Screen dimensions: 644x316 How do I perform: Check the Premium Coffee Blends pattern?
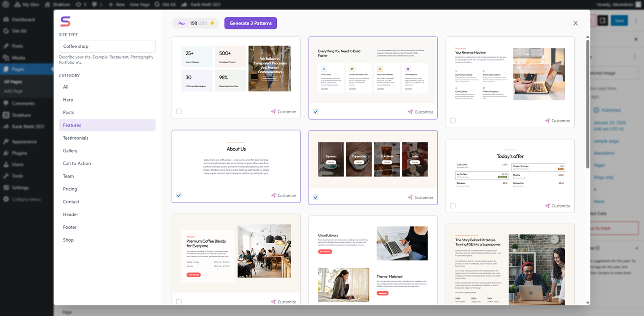179,302
